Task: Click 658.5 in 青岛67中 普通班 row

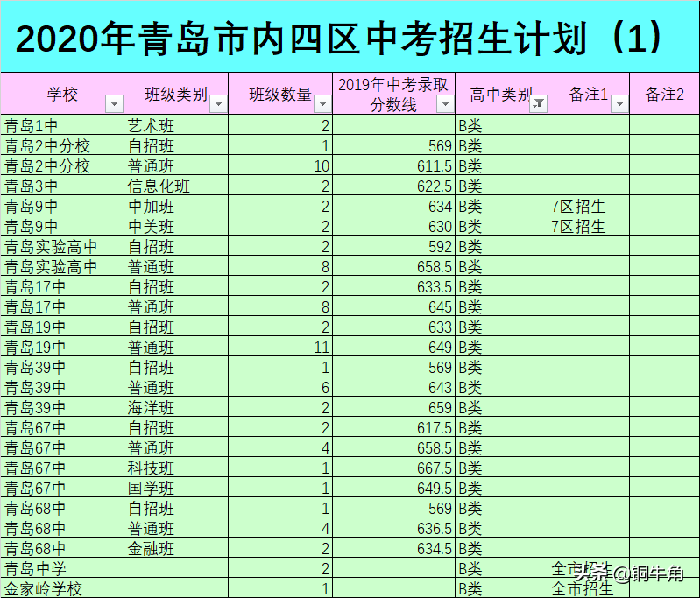Action: pyautogui.click(x=393, y=447)
